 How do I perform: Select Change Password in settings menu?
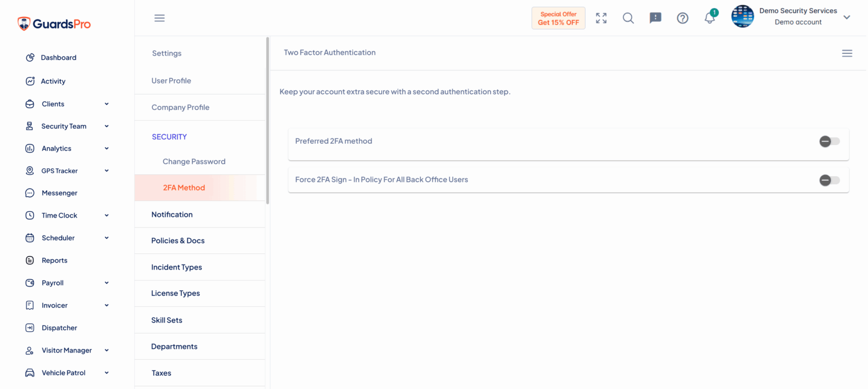pyautogui.click(x=194, y=161)
